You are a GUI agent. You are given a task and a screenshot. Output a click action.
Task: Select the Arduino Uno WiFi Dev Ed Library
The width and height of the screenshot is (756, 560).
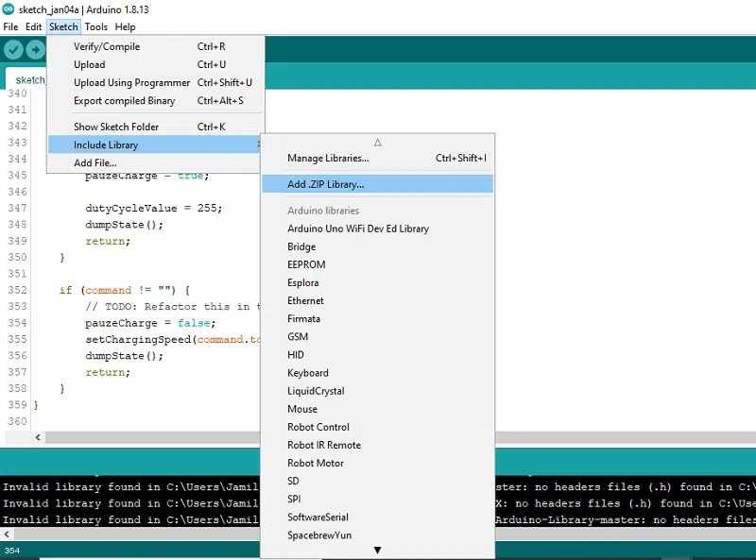pos(356,229)
